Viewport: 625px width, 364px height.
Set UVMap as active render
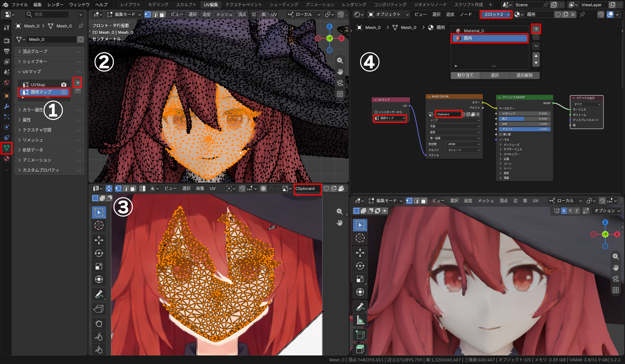pos(64,85)
